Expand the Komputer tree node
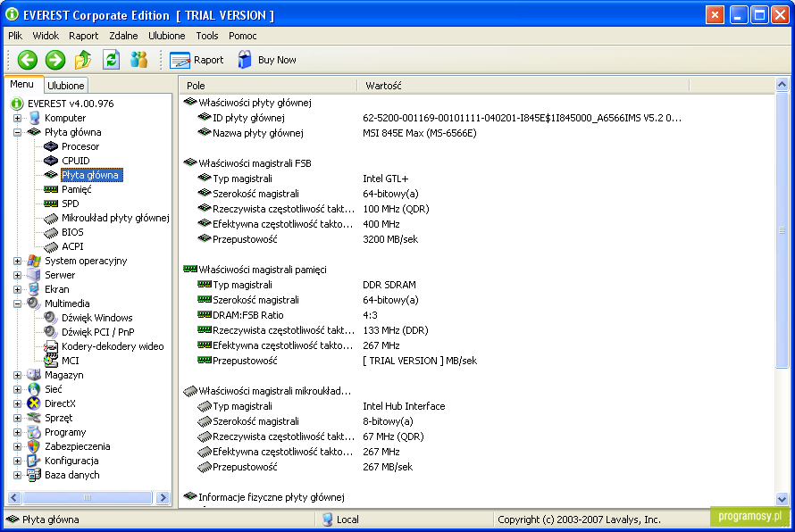 [x=17, y=118]
